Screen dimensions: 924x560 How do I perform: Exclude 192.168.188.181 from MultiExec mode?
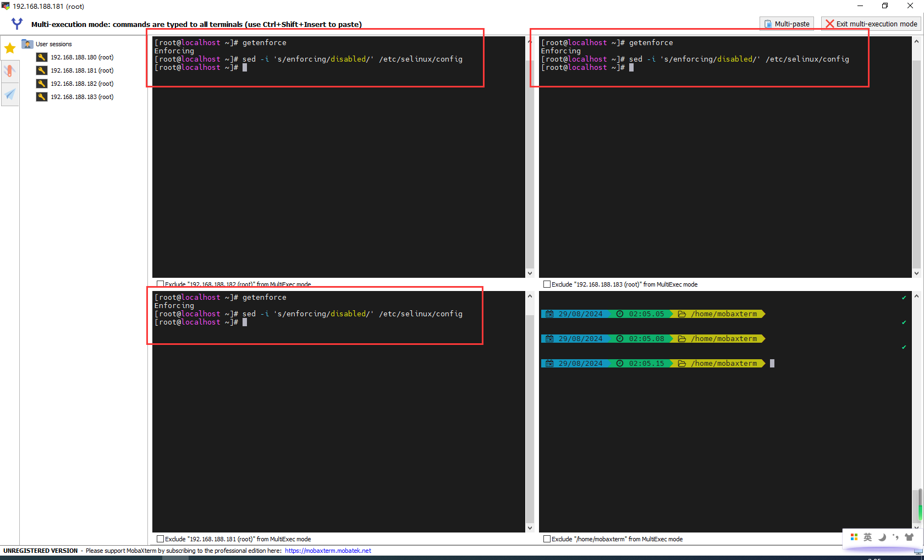point(161,539)
